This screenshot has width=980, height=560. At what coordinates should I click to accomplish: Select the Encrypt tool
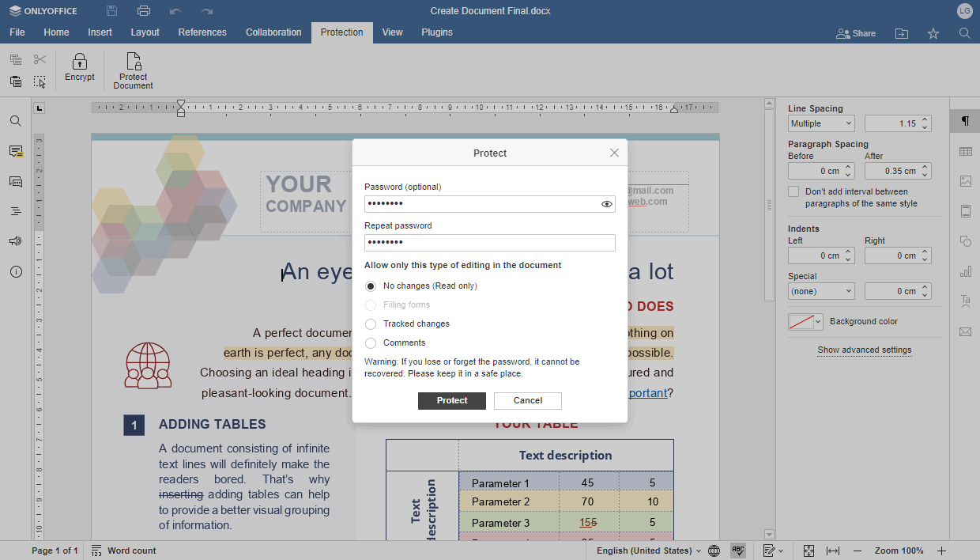tap(79, 70)
